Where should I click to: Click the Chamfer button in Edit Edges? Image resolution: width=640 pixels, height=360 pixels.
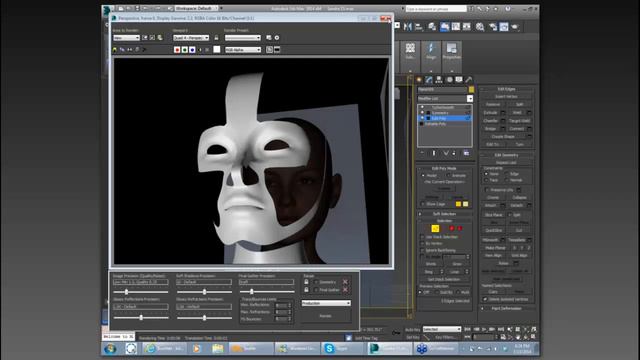491,121
